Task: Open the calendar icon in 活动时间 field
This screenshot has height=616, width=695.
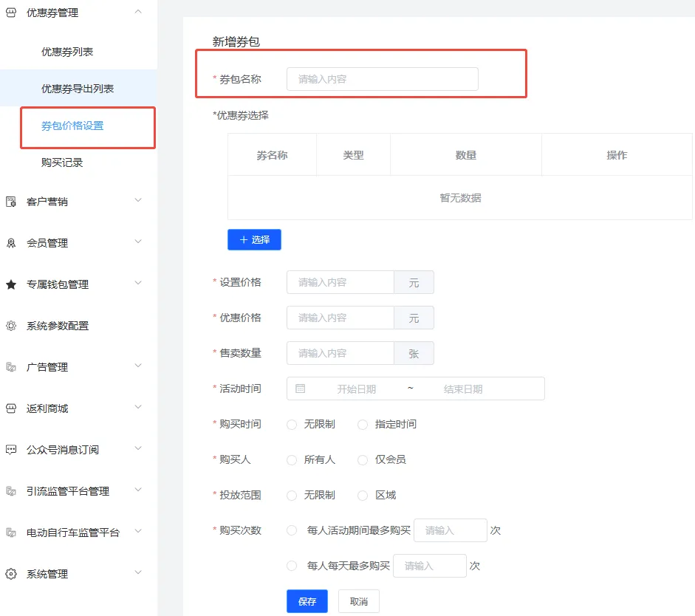Action: 299,389
